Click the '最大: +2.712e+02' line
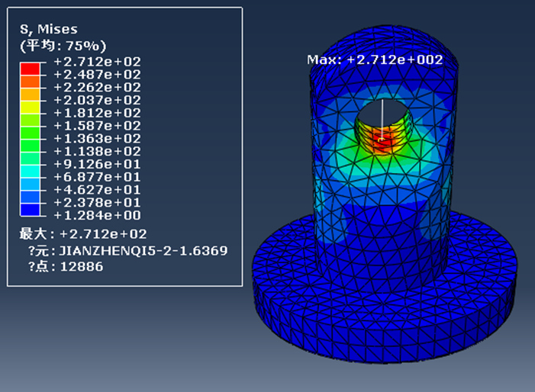This screenshot has height=392, width=535. point(83,234)
